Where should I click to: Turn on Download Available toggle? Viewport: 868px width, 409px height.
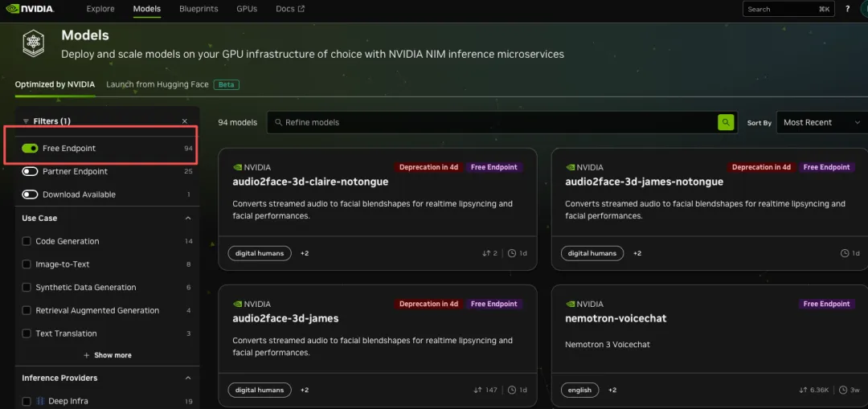(x=31, y=194)
